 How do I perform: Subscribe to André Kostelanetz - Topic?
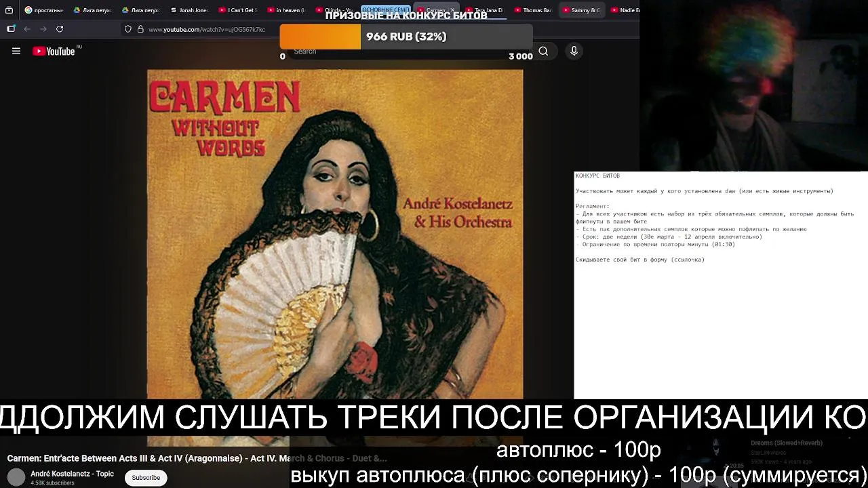(146, 477)
